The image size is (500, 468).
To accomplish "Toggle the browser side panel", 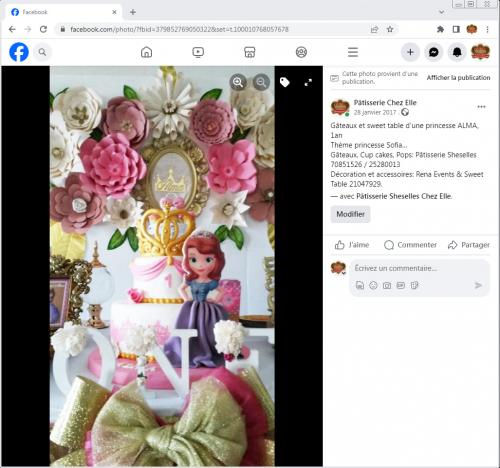I will click(456, 29).
